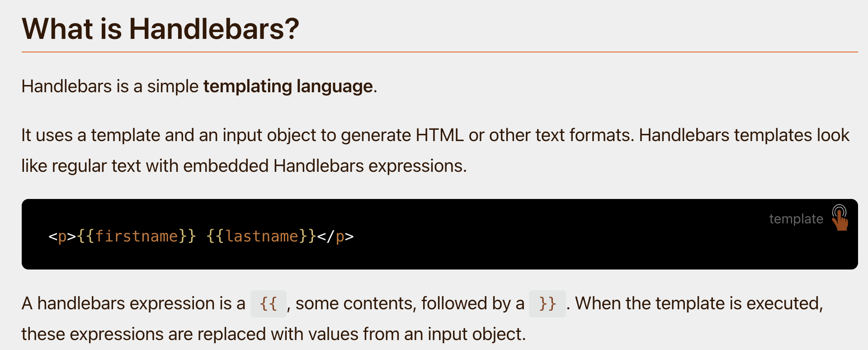Screen dimensions: 868x350
Task: Click the inline }} code snippet
Action: pyautogui.click(x=547, y=303)
